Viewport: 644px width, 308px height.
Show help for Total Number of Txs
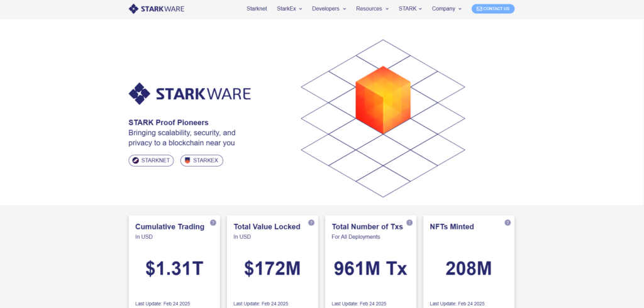409,223
